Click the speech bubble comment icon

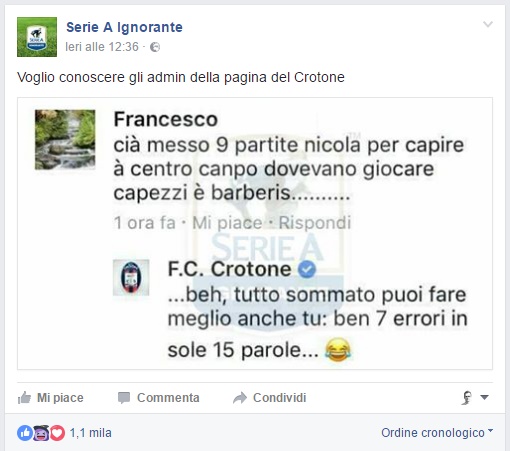pos(124,398)
